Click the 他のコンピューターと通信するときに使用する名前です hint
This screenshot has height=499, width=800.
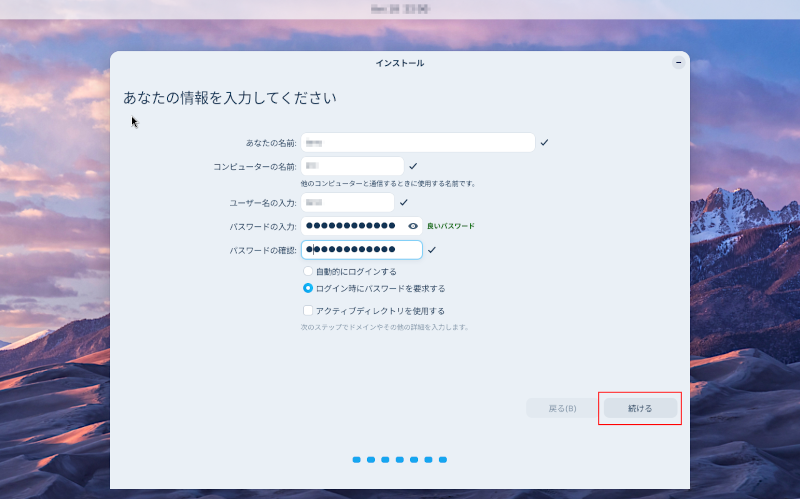[x=388, y=184]
